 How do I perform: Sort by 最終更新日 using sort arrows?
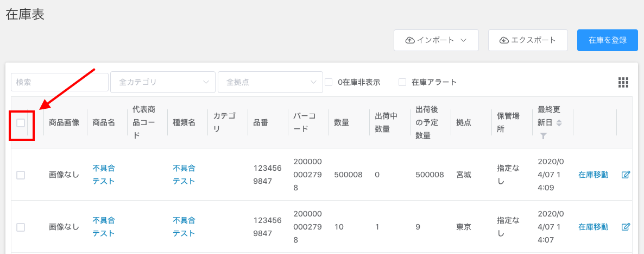tap(559, 123)
